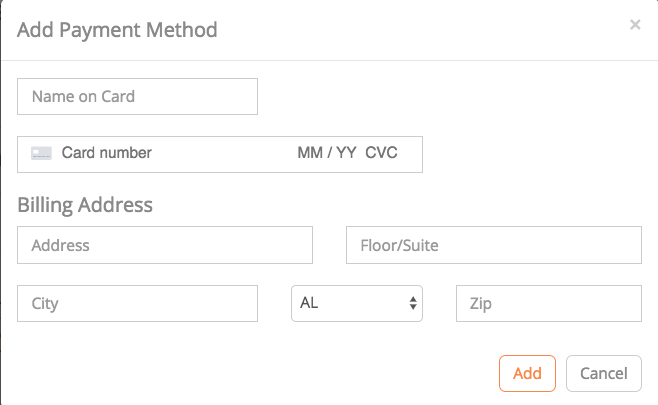Click the AL text in state selector
Image resolution: width=658 pixels, height=405 pixels.
309,304
